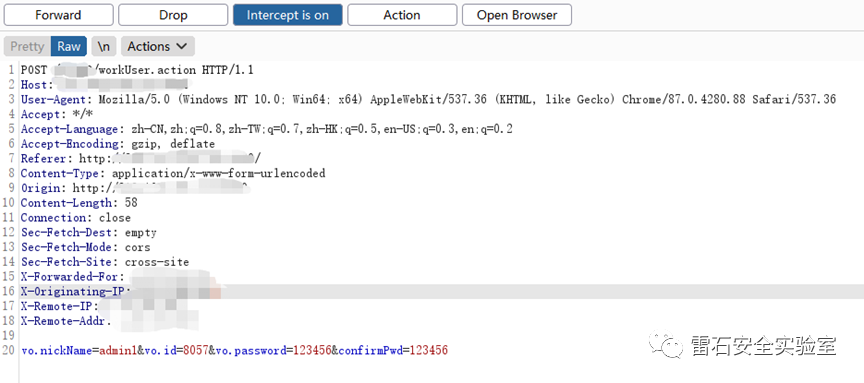Switch to the Pretty view tab
This screenshot has height=383, width=864.
click(x=27, y=46)
